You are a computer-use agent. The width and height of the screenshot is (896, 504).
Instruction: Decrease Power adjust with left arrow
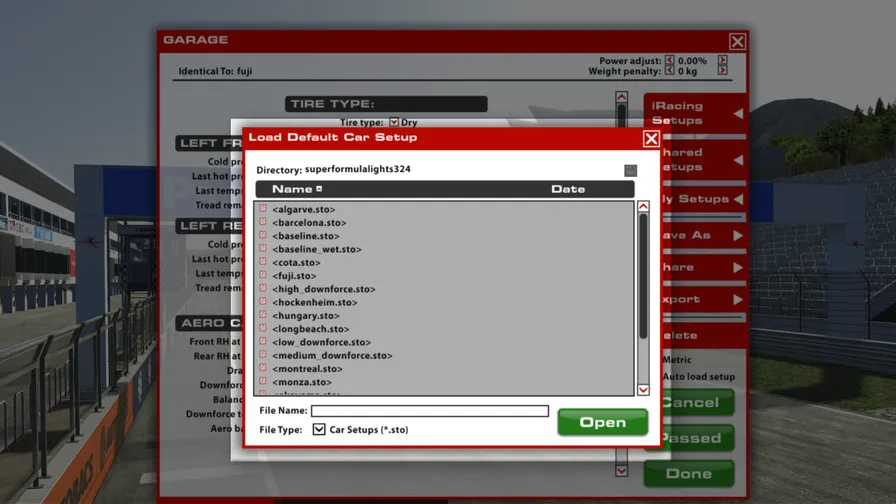point(670,61)
